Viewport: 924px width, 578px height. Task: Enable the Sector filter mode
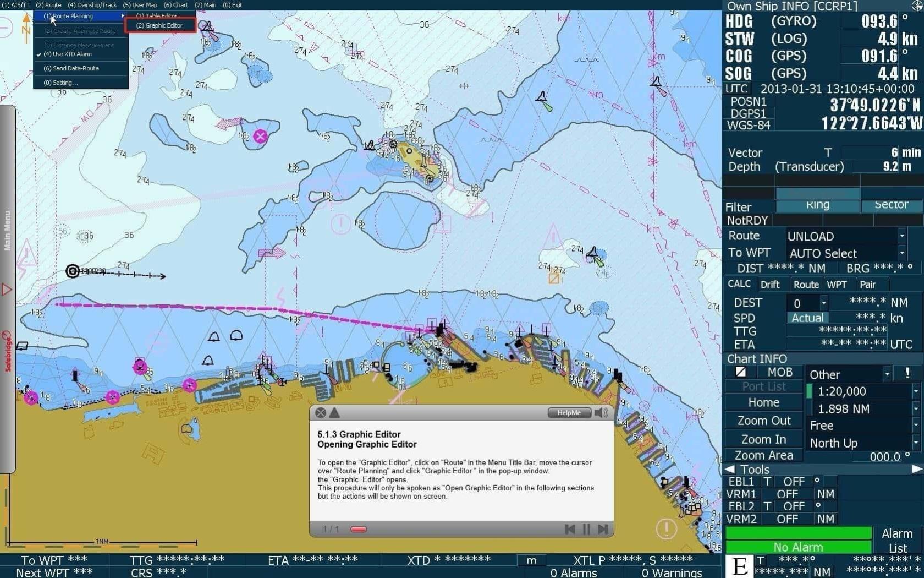tap(890, 204)
